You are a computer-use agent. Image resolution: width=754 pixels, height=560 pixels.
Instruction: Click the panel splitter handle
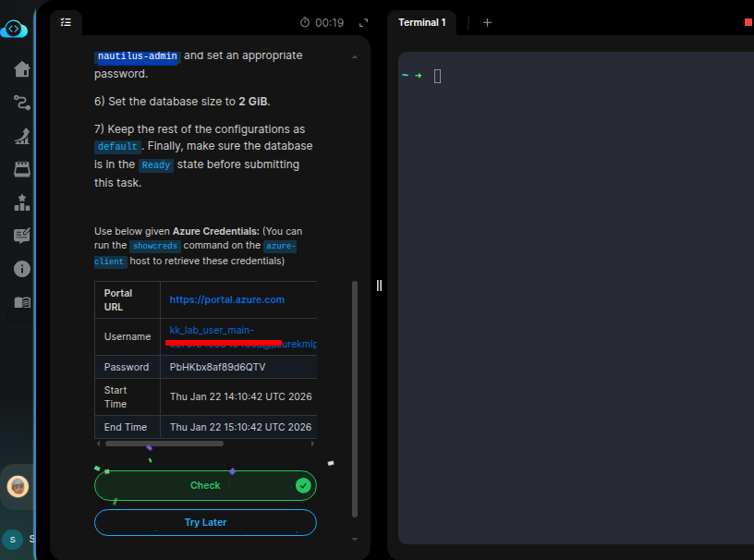pos(379,286)
